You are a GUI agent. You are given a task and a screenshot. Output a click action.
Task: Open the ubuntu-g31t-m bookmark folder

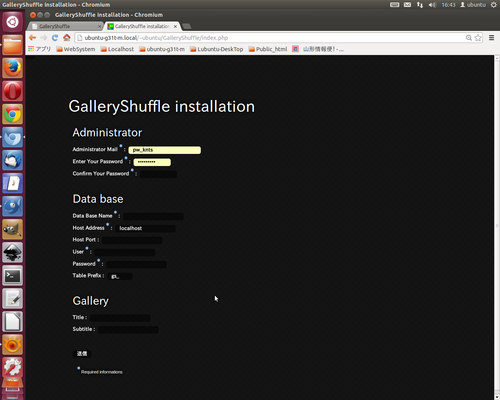(x=162, y=49)
